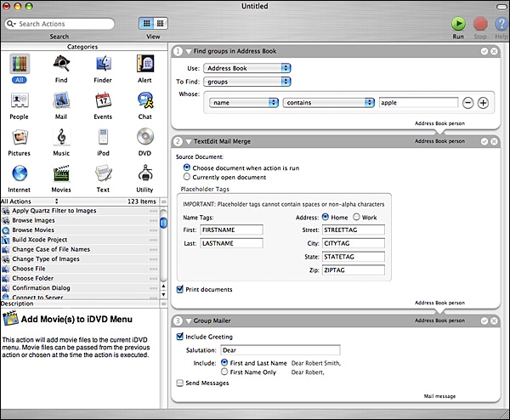
Task: Select the Home address radio button
Action: (x=325, y=217)
